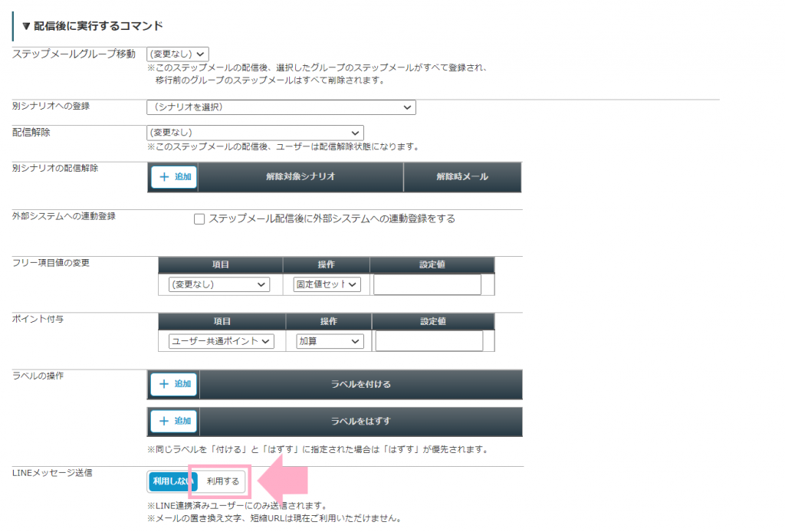The height and width of the screenshot is (532, 785).
Task: Click フリー項目値の変更 設定値 input field
Action: point(427,284)
